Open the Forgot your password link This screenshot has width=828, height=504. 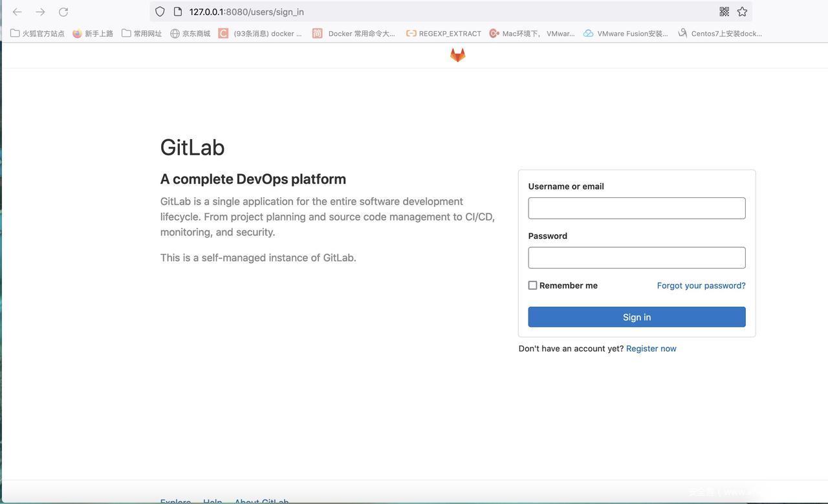coord(701,285)
